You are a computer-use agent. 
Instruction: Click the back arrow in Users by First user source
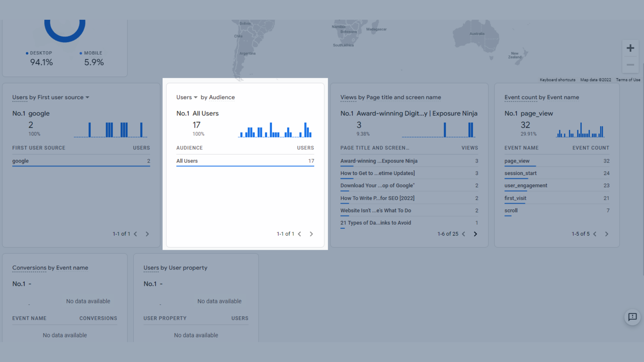click(x=136, y=233)
